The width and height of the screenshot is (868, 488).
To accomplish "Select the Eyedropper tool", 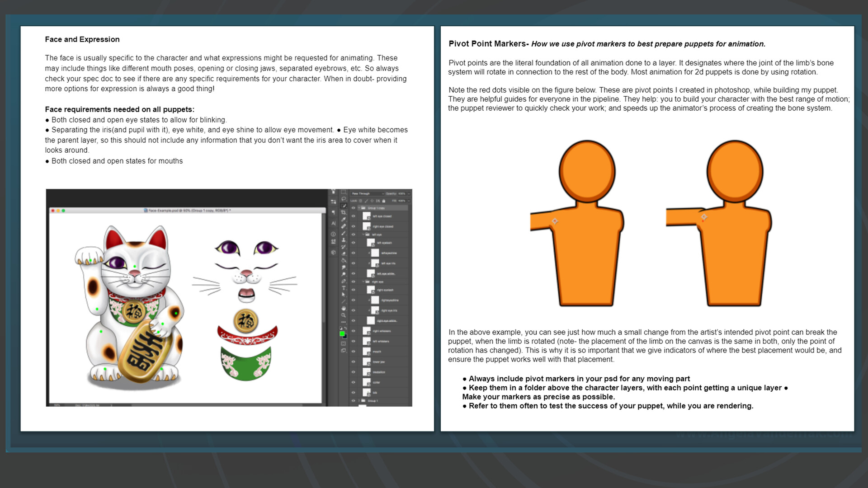I will (x=344, y=219).
